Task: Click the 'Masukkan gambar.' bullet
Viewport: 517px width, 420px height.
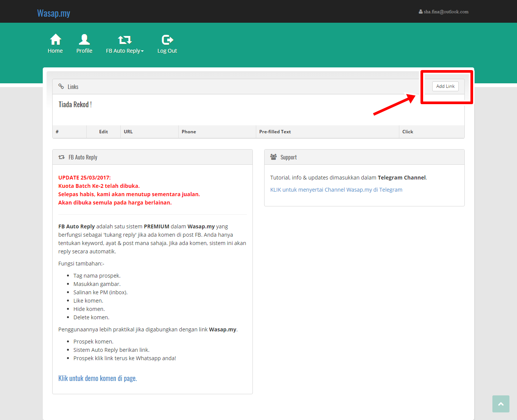Action: pos(97,284)
